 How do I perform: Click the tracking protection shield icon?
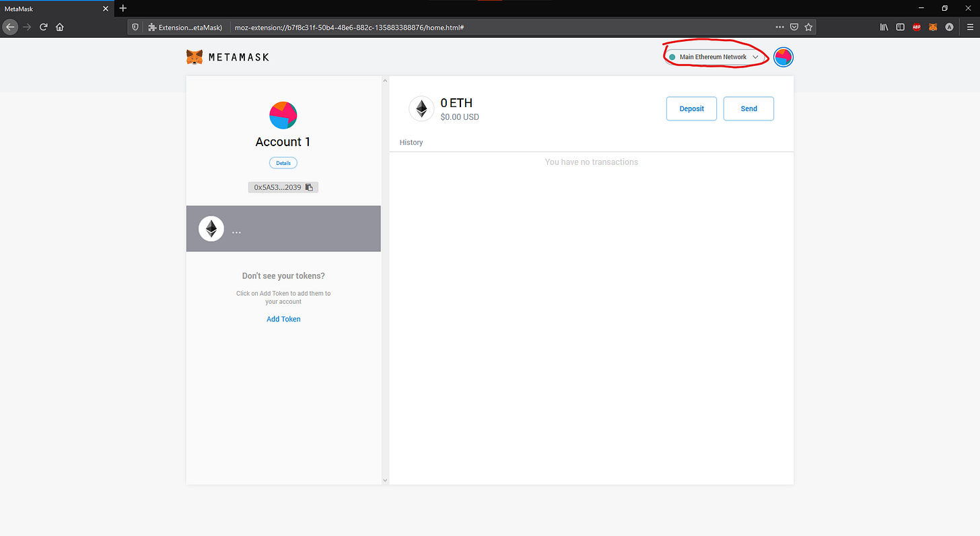135,28
